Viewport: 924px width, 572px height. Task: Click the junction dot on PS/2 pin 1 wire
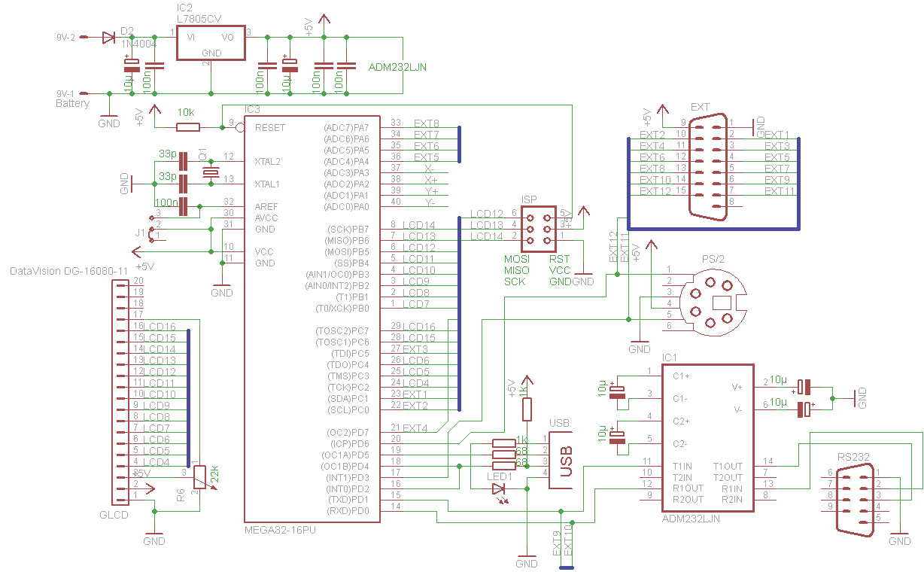(x=617, y=274)
